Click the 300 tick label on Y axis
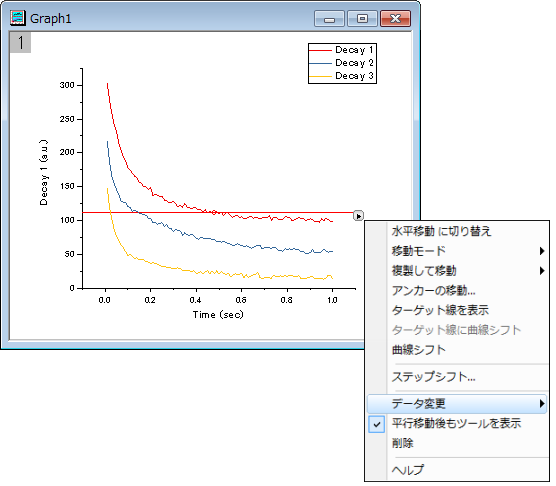 [x=67, y=85]
